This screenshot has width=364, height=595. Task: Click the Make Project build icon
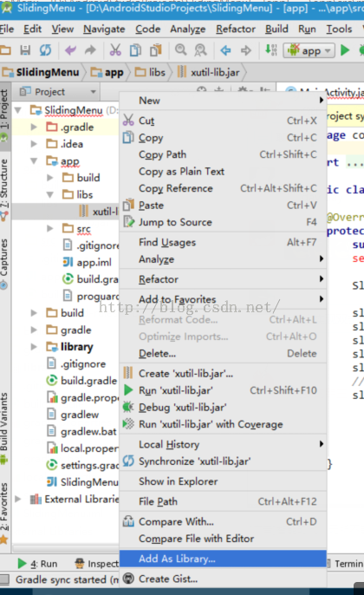[x=271, y=49]
